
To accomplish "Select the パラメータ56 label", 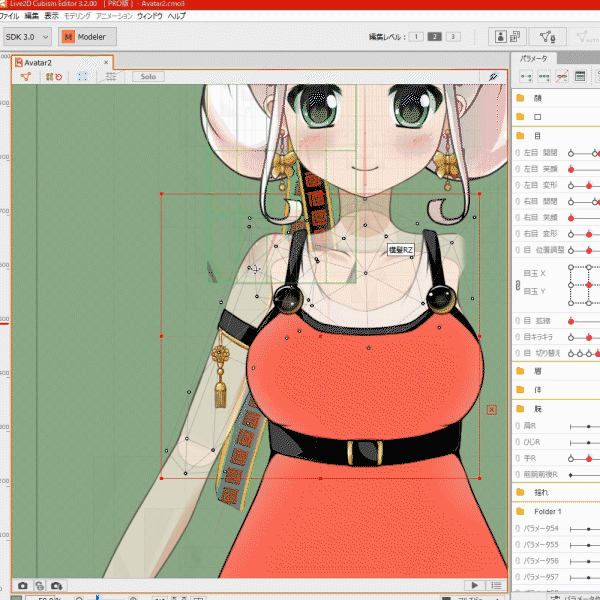I will click(541, 561).
